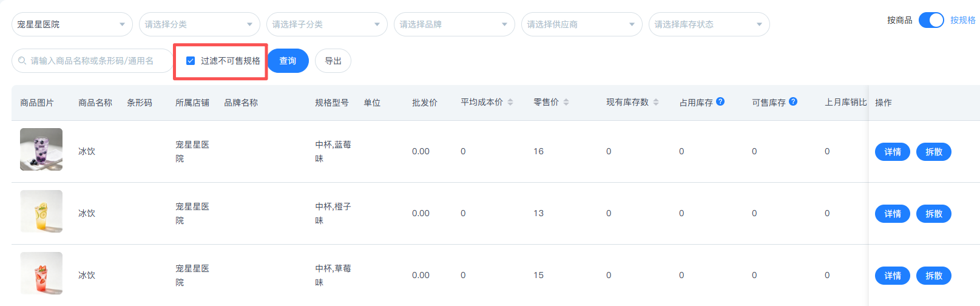Click the help icon beside 占用库存
This screenshot has width=980, height=306.
click(720, 101)
